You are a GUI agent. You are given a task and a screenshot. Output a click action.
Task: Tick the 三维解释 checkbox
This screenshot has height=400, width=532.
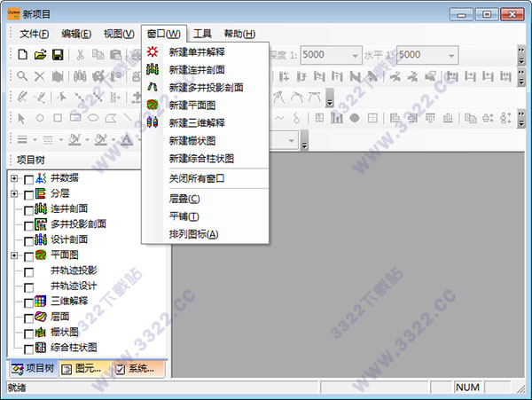(29, 302)
